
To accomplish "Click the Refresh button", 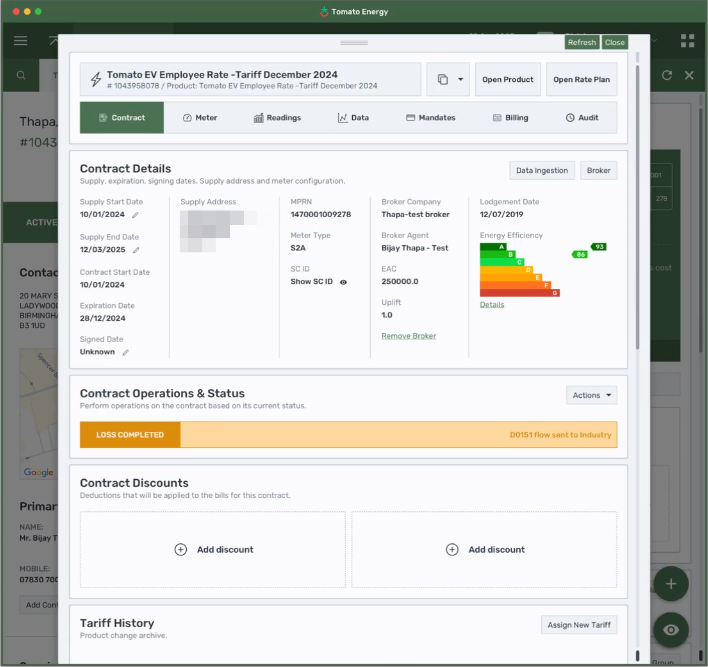I will [x=582, y=42].
